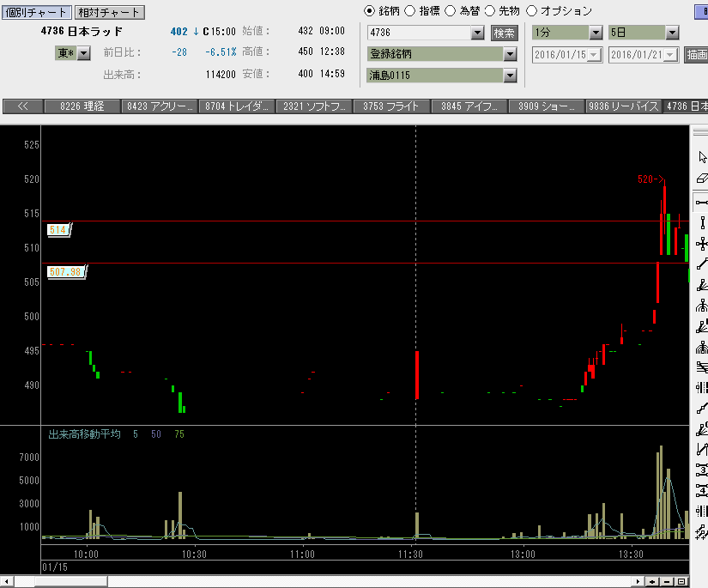The image size is (708, 588).
Task: Select the parallel channel lines tool
Action: click(702, 367)
